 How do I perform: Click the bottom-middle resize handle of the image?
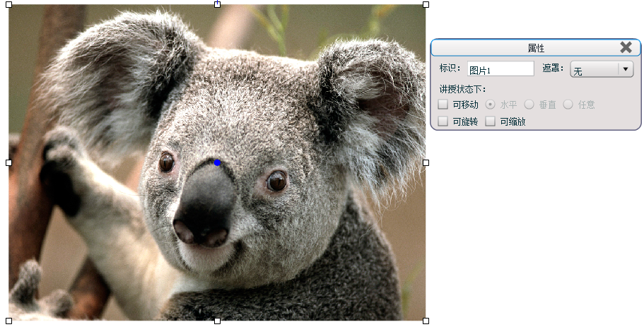[217, 321]
